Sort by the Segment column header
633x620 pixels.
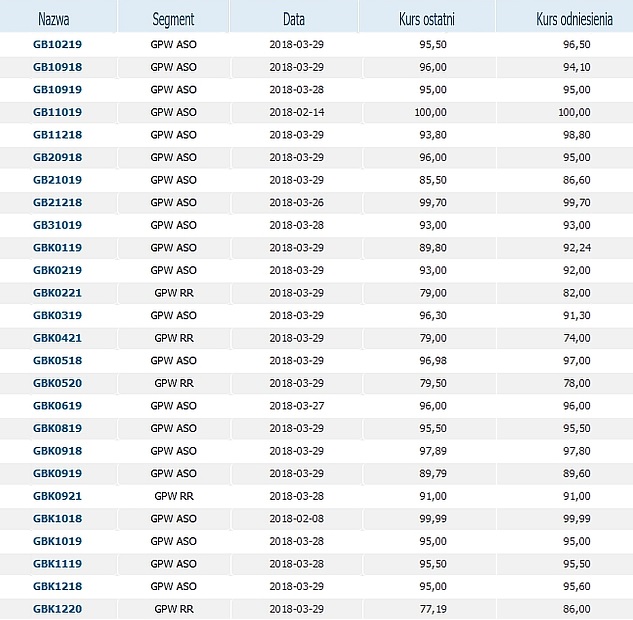point(173,19)
